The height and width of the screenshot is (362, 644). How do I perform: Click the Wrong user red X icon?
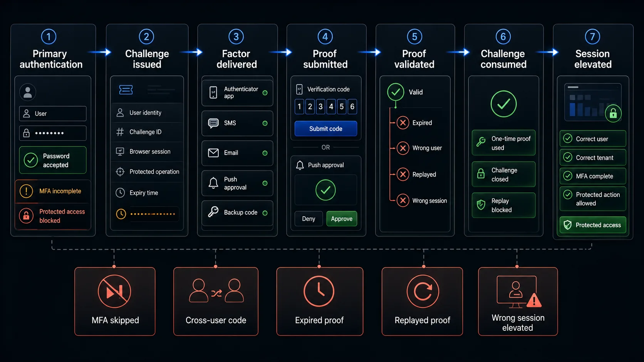(x=403, y=148)
